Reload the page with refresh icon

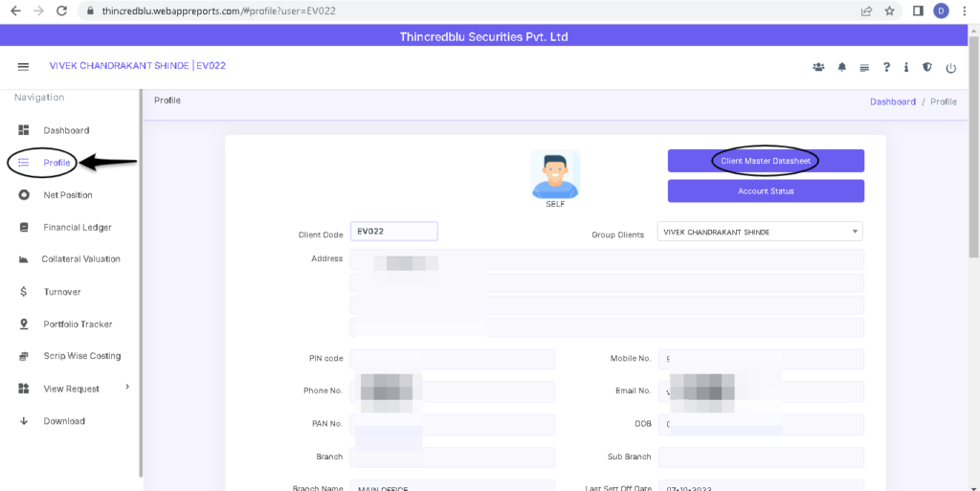coord(61,11)
